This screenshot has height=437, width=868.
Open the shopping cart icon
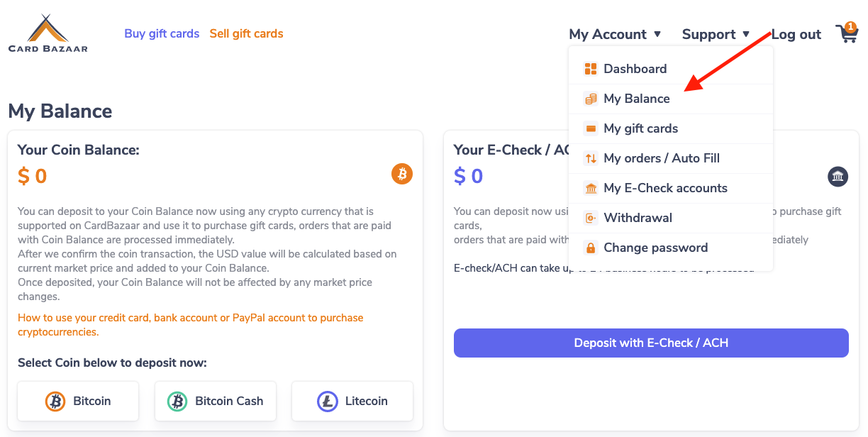point(847,33)
